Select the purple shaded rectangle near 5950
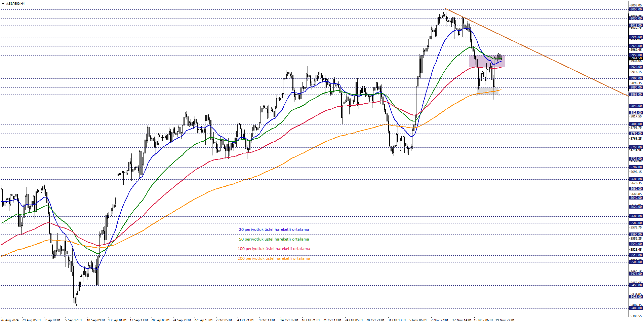This screenshot has width=644, height=324. (x=487, y=61)
